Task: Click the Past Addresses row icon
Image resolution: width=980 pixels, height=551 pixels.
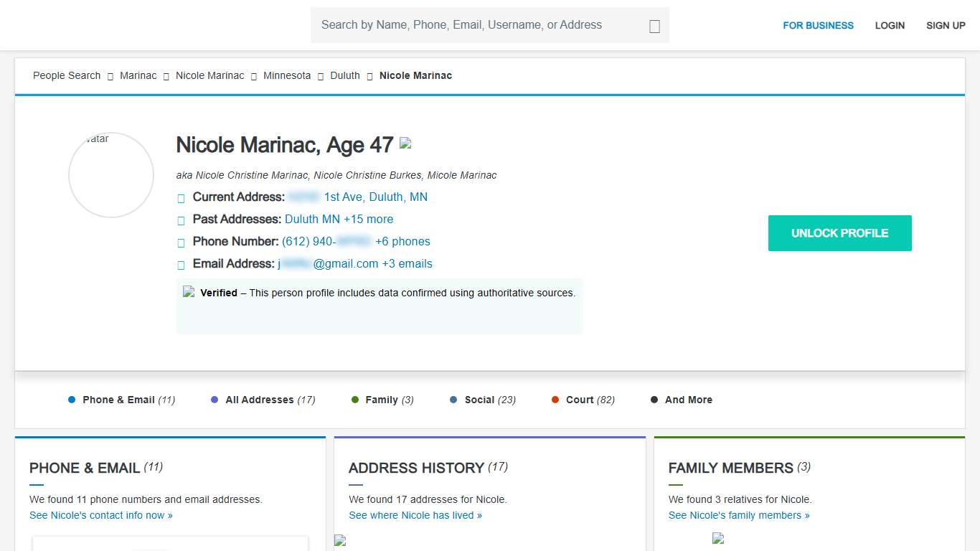Action: click(x=181, y=220)
